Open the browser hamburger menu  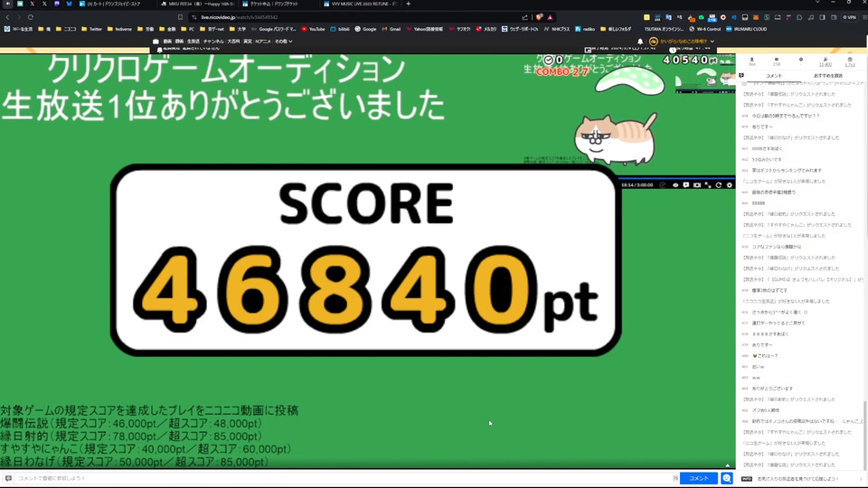(x=864, y=18)
